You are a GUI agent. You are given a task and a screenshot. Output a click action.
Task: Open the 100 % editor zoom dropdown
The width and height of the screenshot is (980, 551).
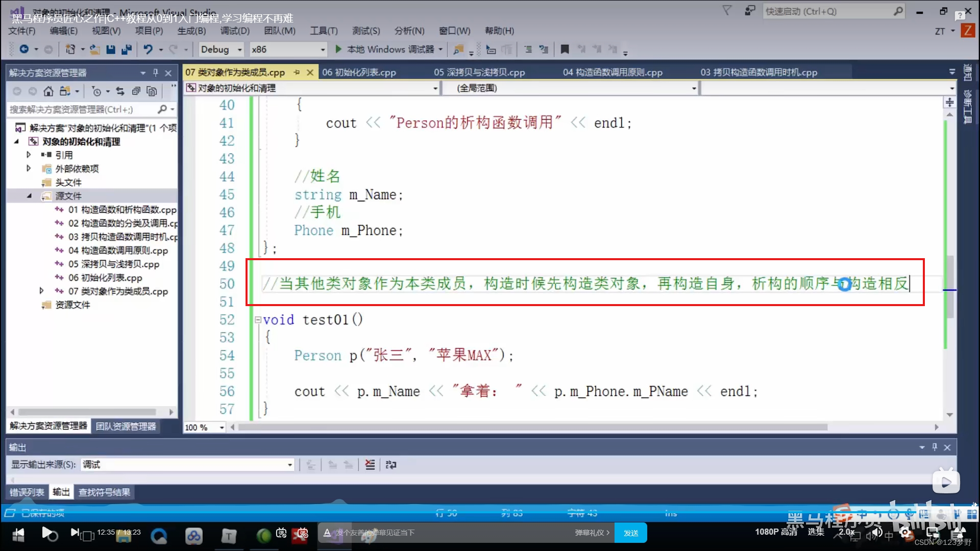(204, 427)
